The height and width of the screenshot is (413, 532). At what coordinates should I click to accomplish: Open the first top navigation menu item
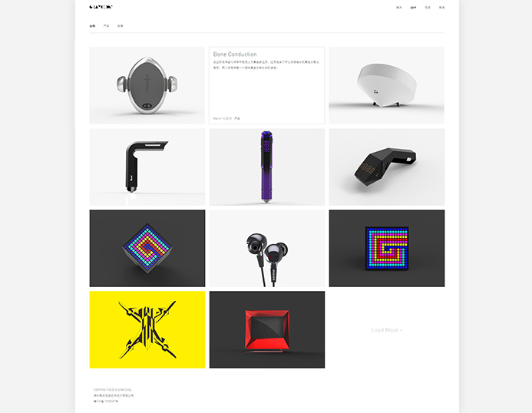[399, 8]
